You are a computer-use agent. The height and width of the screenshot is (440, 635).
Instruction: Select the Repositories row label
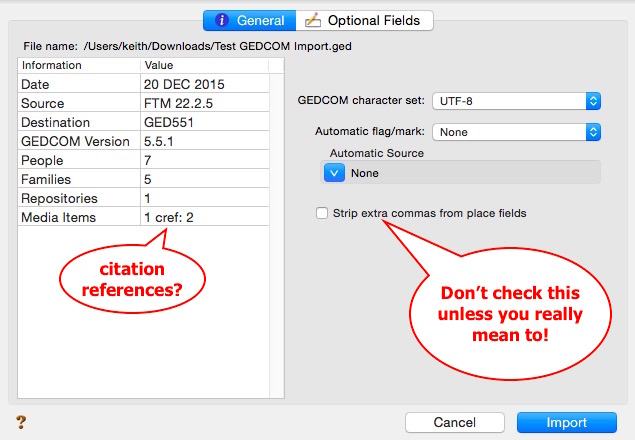[59, 199]
